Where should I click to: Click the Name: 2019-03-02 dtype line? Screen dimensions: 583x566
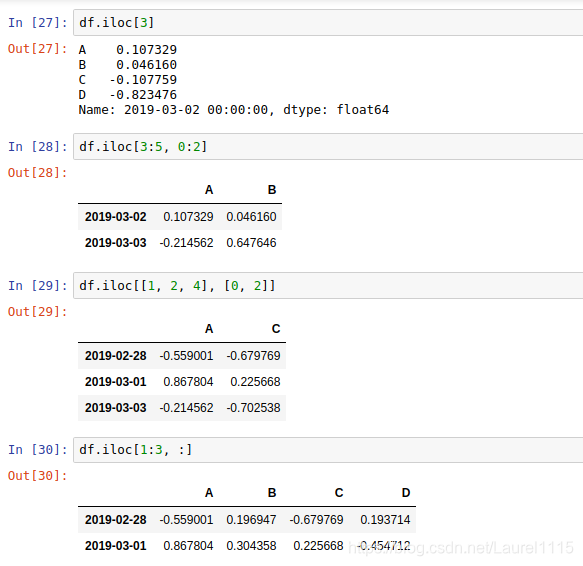click(x=234, y=110)
